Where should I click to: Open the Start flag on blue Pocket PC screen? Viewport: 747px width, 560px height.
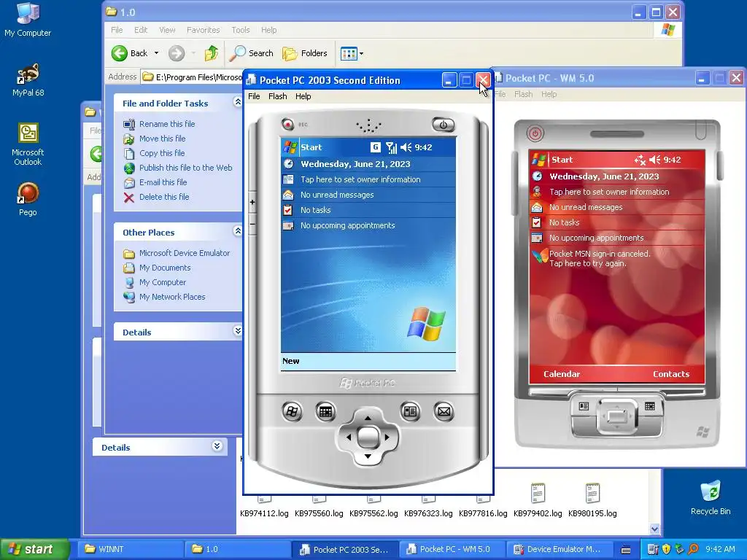(290, 147)
